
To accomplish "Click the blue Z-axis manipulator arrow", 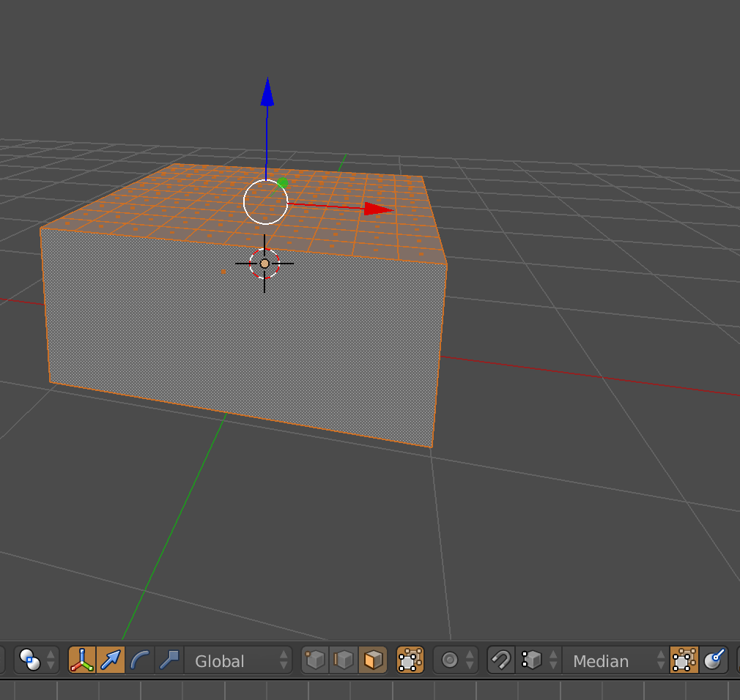I will [267, 92].
